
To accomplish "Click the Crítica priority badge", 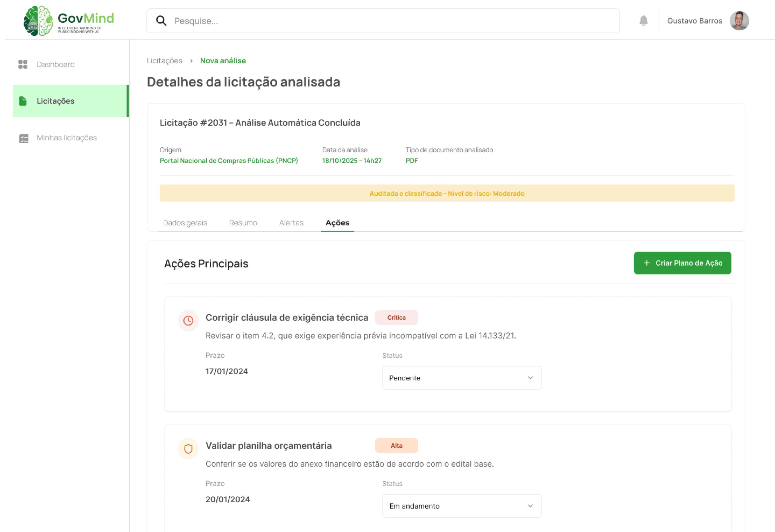I will (396, 318).
